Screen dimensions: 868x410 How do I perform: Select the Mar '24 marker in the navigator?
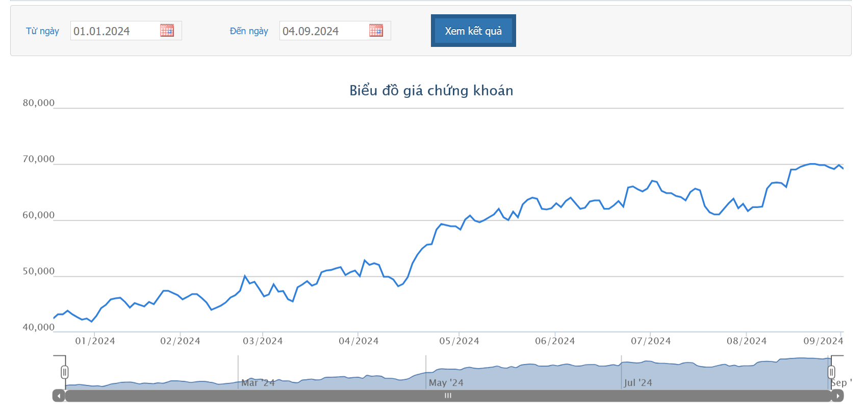258,382
